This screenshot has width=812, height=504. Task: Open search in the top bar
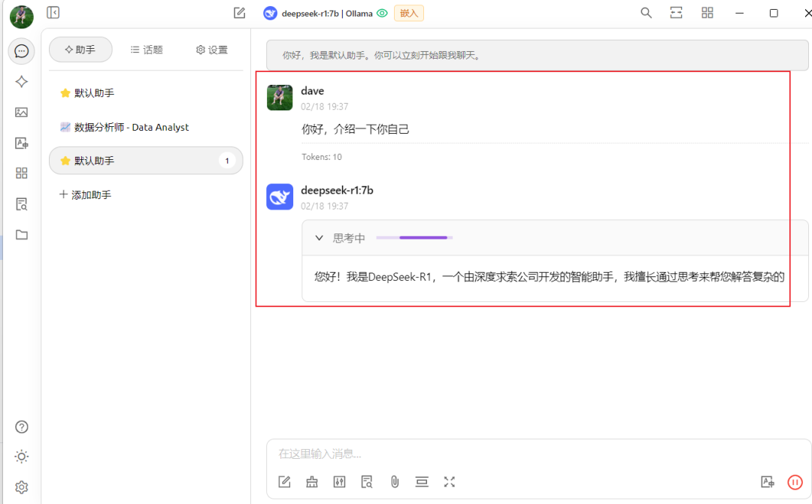(646, 13)
